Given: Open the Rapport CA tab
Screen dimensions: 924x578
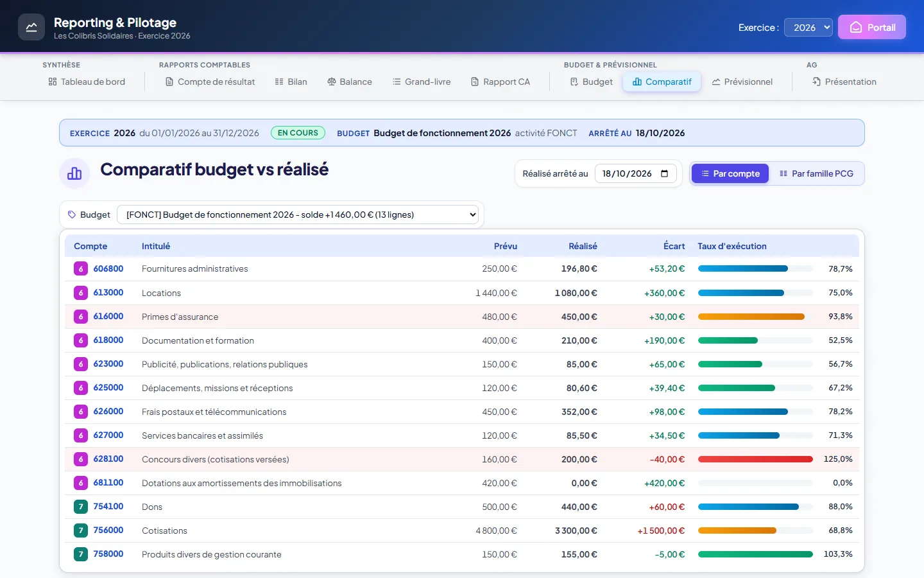Looking at the screenshot, I should [x=501, y=82].
